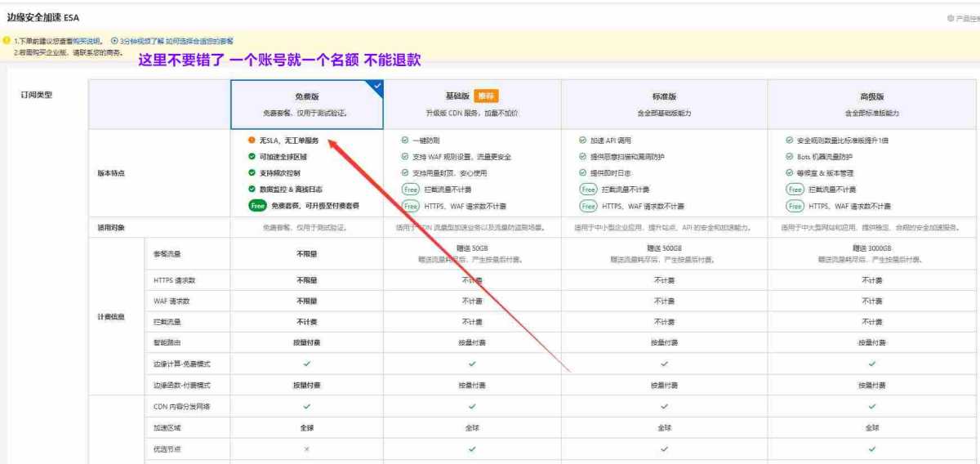Click the check icon beside 加速 API 调用
The width and height of the screenshot is (980, 464).
582,141
